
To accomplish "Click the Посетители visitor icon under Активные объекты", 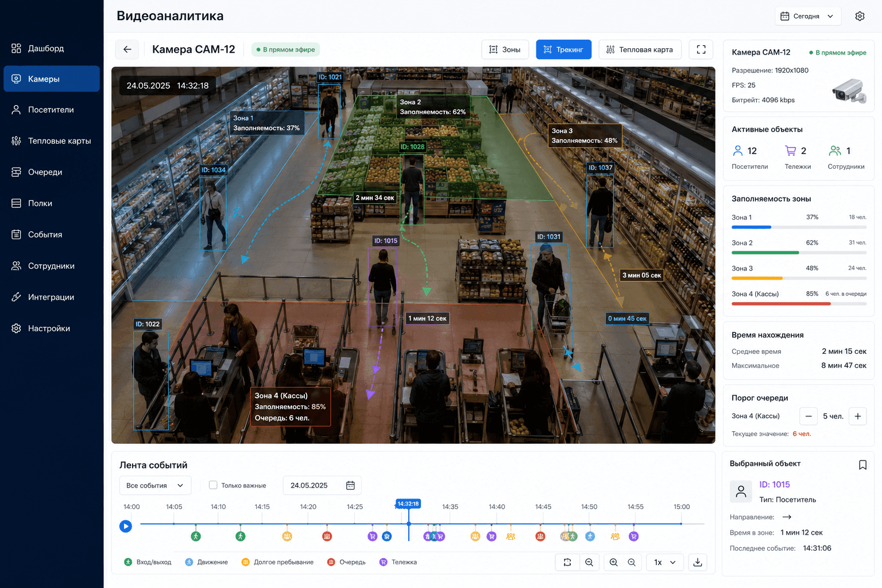I will click(x=738, y=150).
